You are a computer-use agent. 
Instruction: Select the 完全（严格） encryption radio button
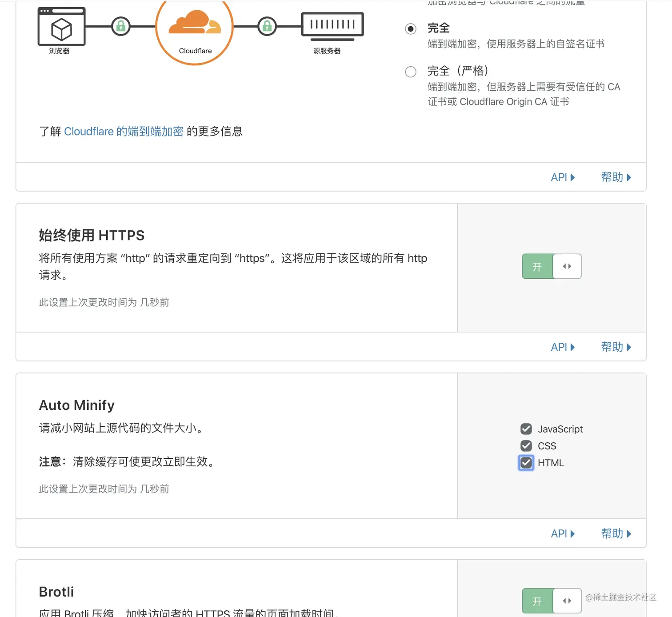(x=410, y=72)
